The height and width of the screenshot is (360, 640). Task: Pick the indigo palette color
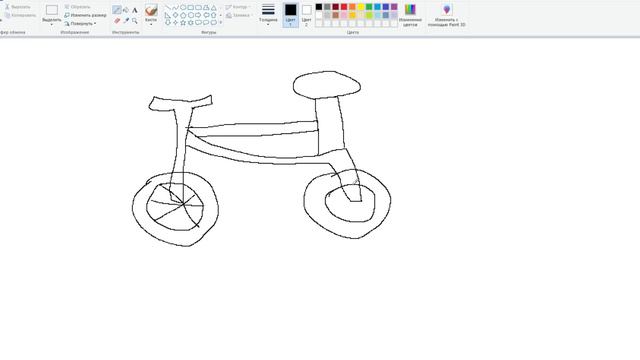[386, 7]
